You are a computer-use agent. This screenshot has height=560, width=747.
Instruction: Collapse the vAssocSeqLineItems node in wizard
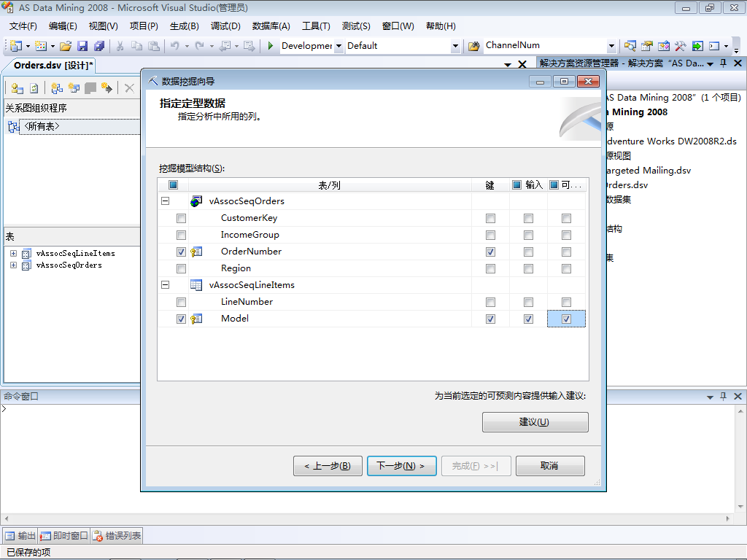coord(166,285)
